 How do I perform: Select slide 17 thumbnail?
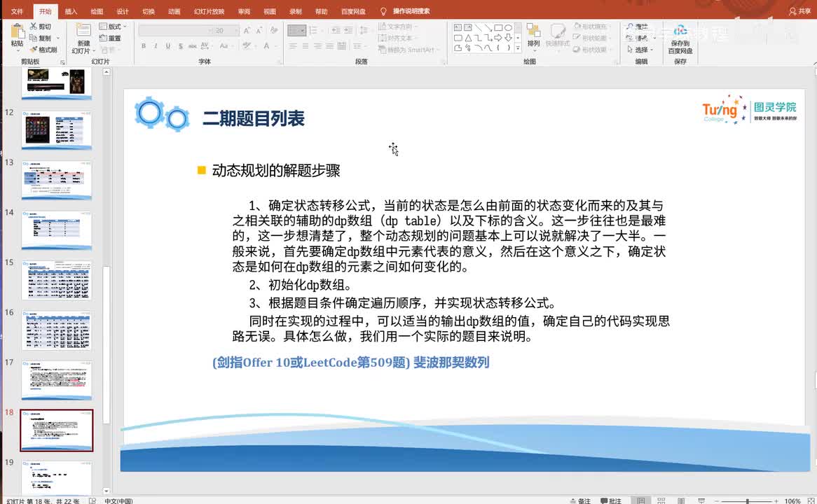point(56,381)
